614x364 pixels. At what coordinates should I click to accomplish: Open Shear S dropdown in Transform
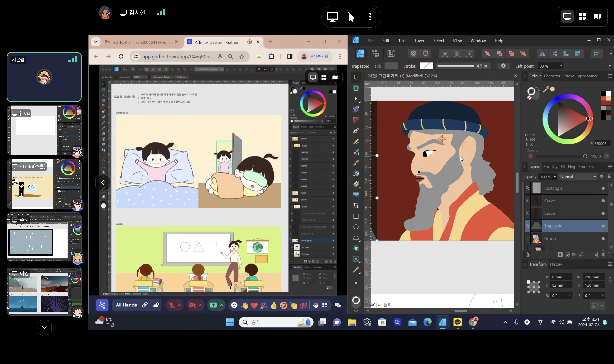(x=602, y=295)
